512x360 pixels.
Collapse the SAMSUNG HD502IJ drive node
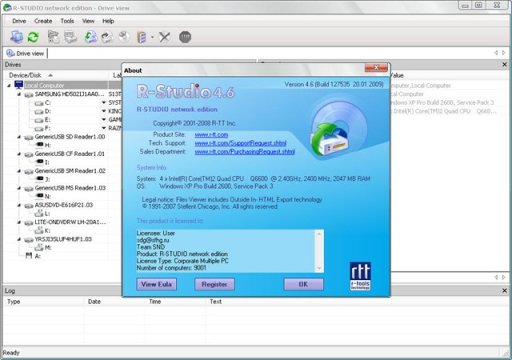19,94
